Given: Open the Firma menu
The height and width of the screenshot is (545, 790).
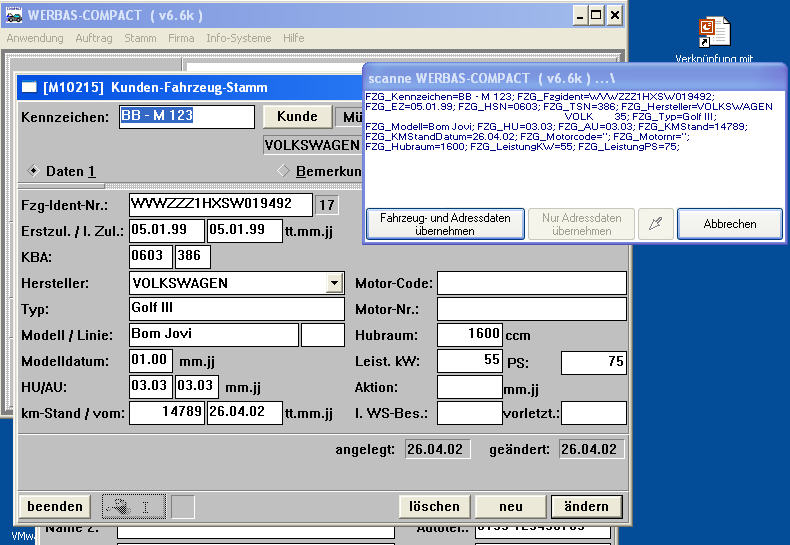Looking at the screenshot, I should tap(181, 38).
